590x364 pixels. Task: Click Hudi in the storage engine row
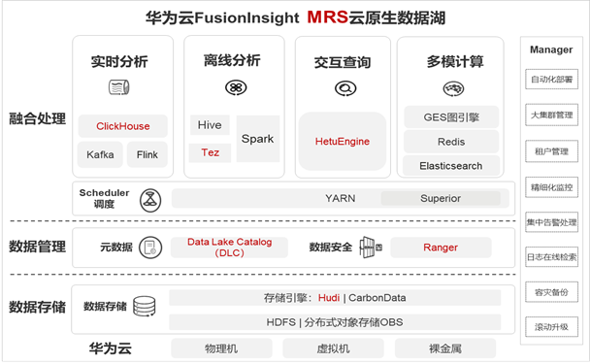[x=329, y=298]
